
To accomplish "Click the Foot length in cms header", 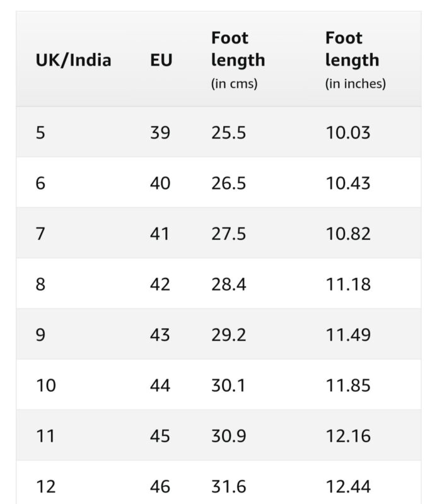I will coord(238,60).
